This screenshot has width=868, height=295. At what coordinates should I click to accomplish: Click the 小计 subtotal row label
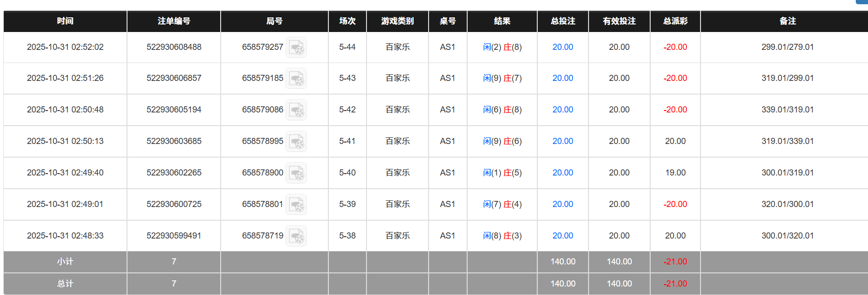click(65, 262)
